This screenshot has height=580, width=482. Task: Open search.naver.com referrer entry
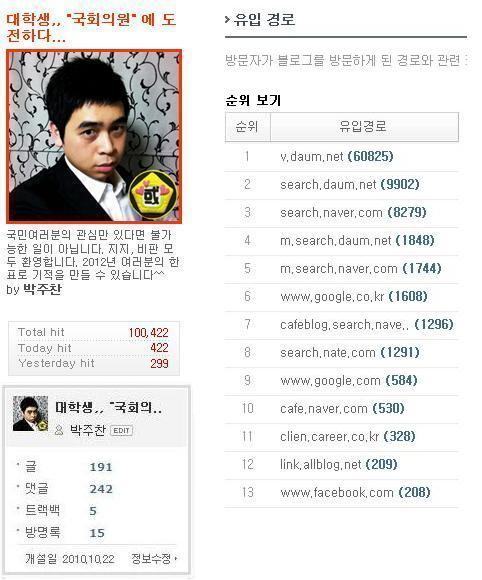pyautogui.click(x=353, y=212)
